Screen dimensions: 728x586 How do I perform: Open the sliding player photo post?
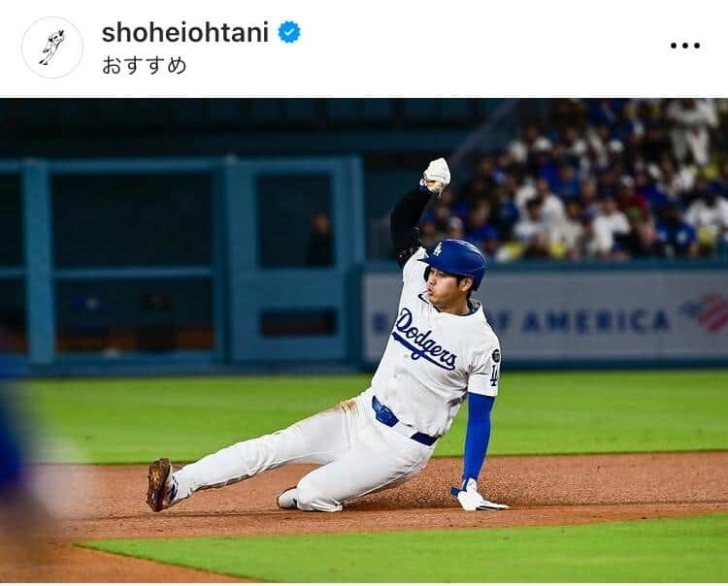point(364,341)
